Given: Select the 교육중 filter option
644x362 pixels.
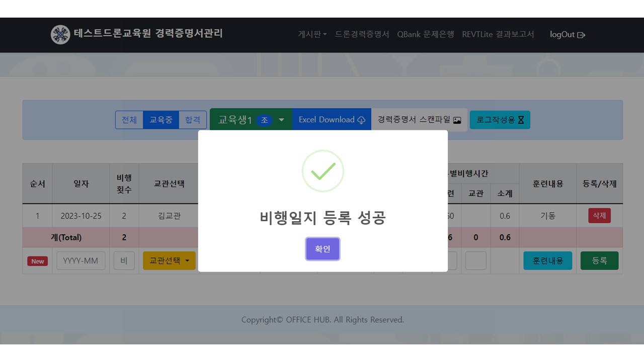Looking at the screenshot, I should [161, 120].
